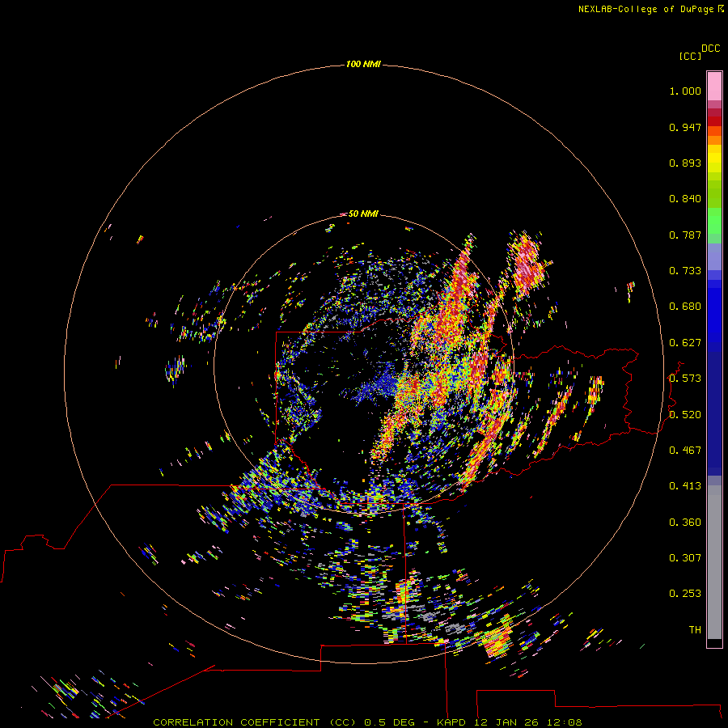Click the 0.467 color scale value
728x728 pixels.
(685, 451)
